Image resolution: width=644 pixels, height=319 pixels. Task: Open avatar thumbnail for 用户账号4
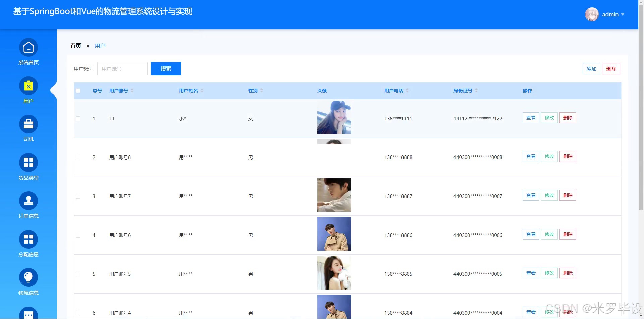tap(334, 307)
